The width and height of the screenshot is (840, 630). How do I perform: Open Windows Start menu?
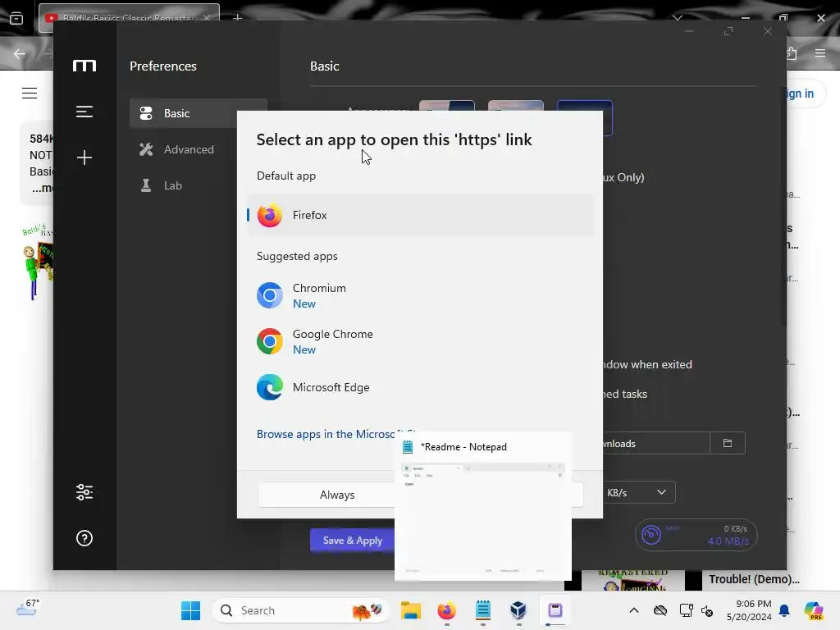pyautogui.click(x=190, y=610)
